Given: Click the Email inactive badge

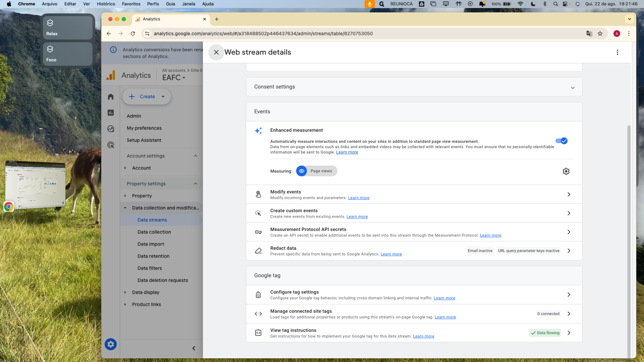Looking at the screenshot, I should (x=480, y=251).
